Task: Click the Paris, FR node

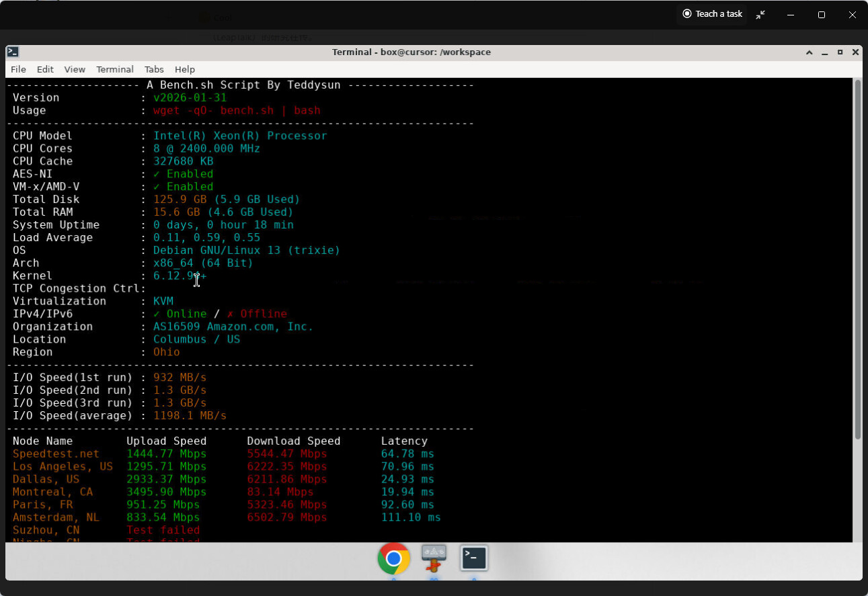Action: 42,505
